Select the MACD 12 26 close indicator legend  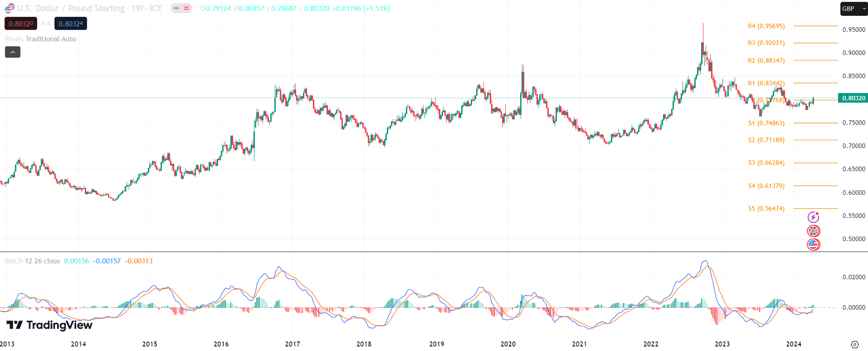[x=33, y=261]
